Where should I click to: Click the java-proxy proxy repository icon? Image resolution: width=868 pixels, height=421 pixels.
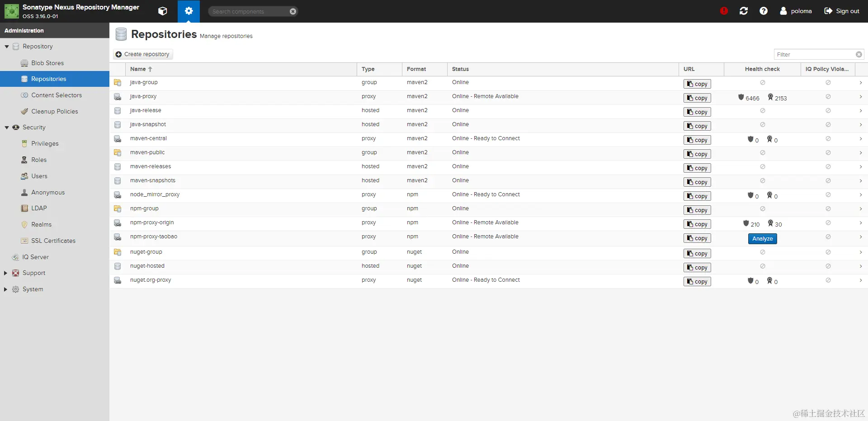[x=118, y=97]
